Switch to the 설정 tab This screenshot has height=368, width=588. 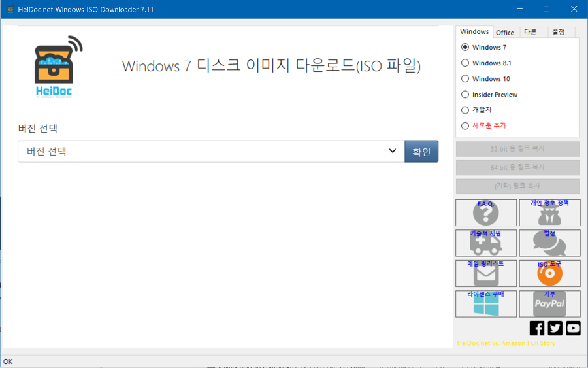pos(558,32)
